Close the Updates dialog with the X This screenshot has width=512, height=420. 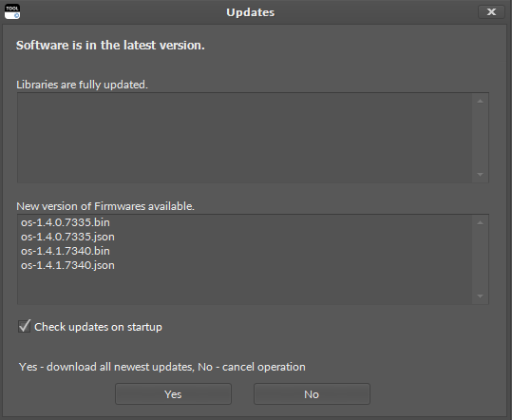[x=491, y=12]
